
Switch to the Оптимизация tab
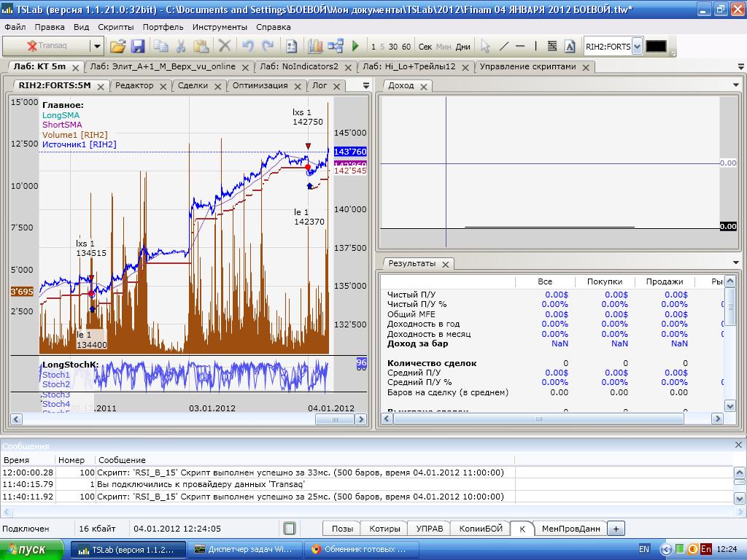(260, 85)
